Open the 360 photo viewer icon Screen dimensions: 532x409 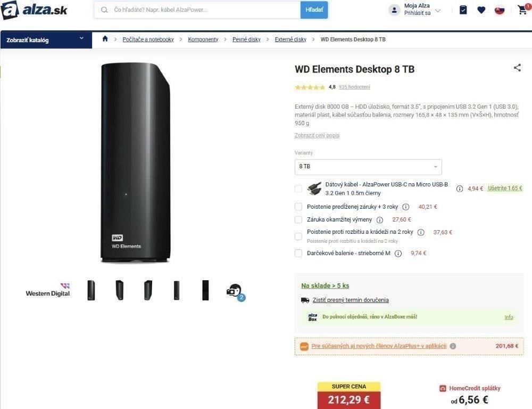(235, 292)
